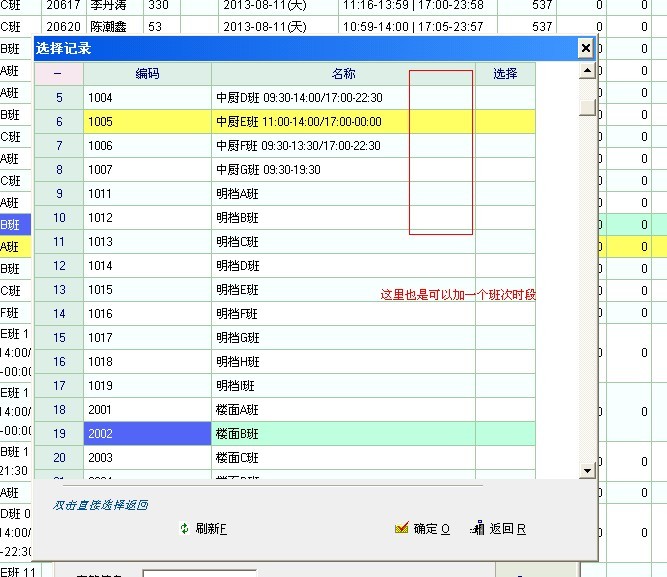
Task: Close the 选择记录 dialog with X
Action: coord(585,48)
